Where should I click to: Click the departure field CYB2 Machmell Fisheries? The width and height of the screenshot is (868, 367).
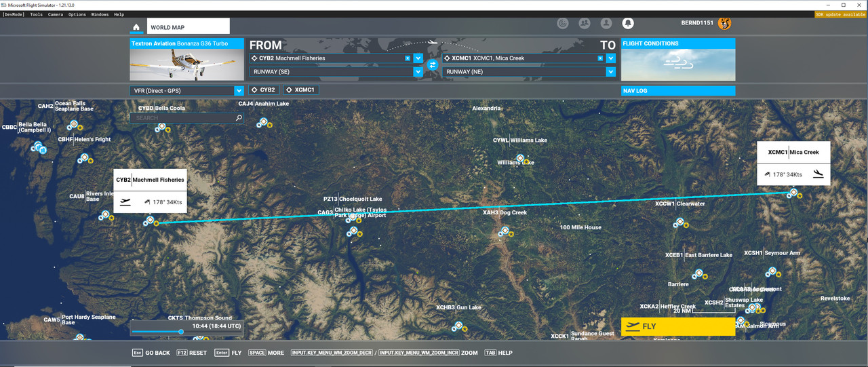331,58
